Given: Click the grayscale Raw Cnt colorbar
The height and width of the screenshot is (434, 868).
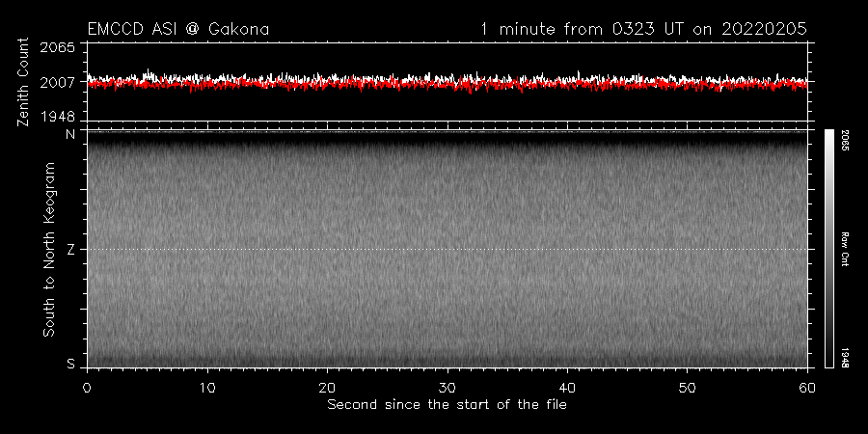Looking at the screenshot, I should click(x=828, y=249).
